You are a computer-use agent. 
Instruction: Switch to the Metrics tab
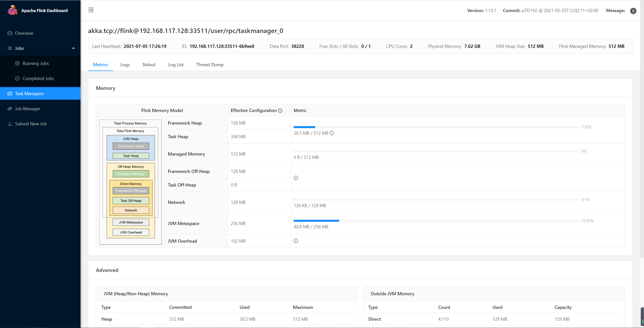point(100,65)
